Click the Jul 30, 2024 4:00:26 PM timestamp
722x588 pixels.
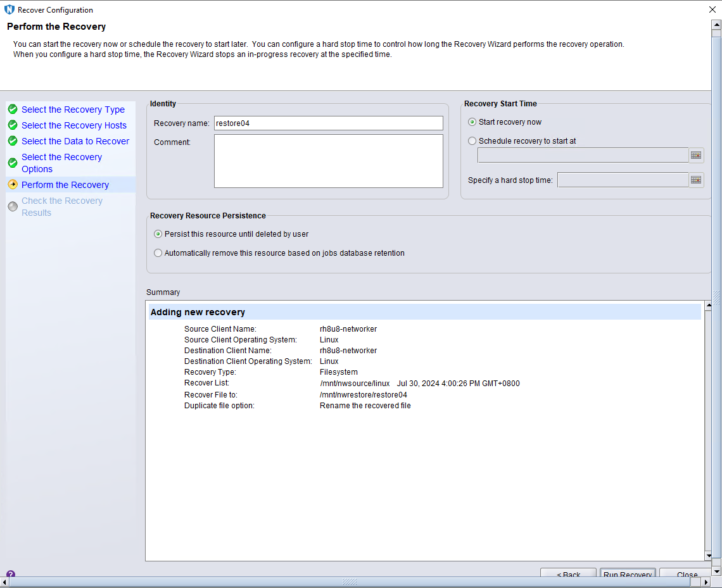(458, 384)
